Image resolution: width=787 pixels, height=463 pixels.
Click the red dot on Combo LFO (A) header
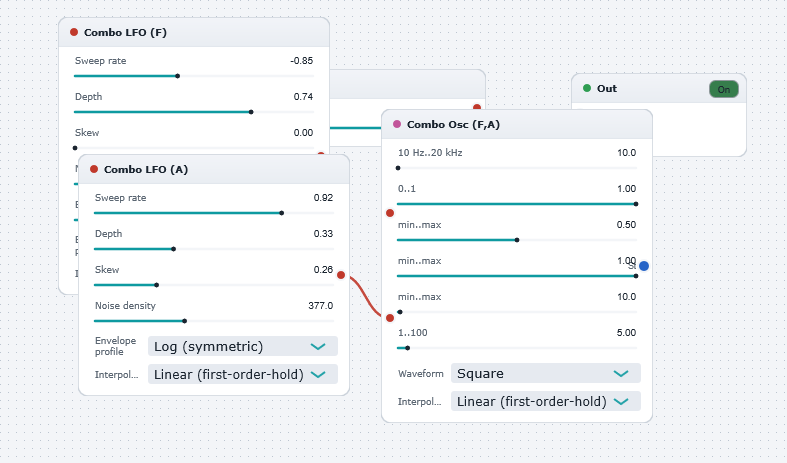pos(94,169)
